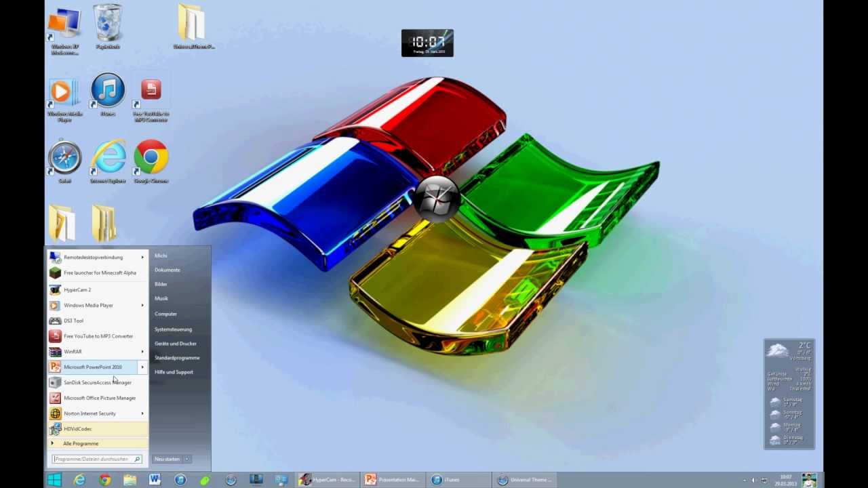Viewport: 868px width, 488px height.
Task: Click the user picture in taskbar corner
Action: (808, 480)
